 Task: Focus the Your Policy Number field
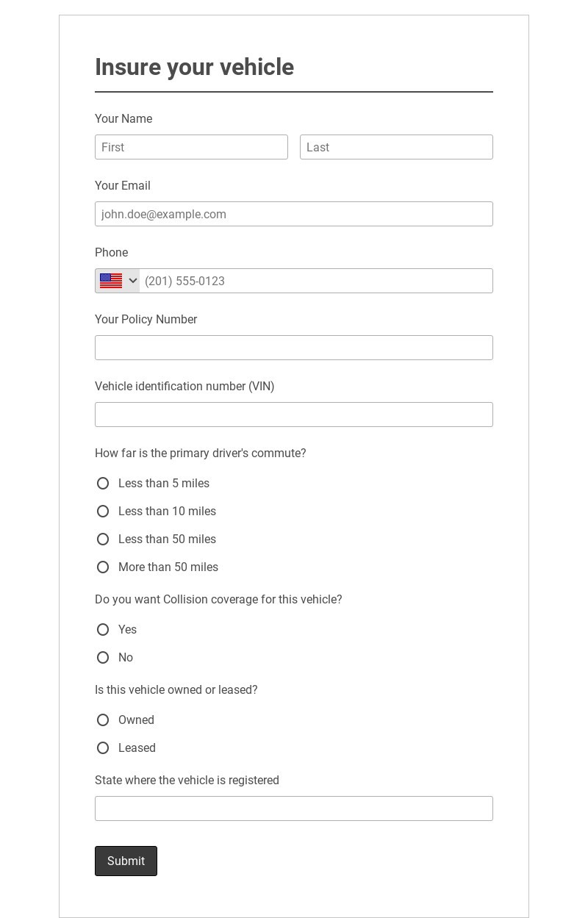click(x=294, y=348)
